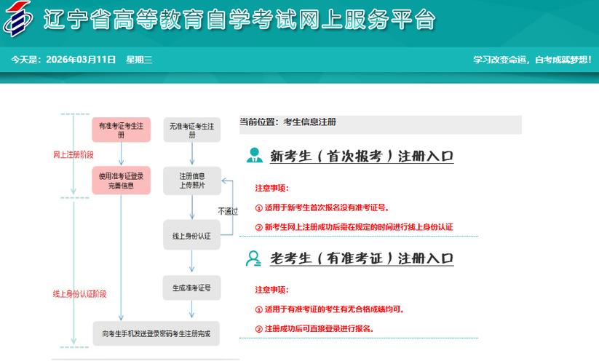Click the 不通过 label on the flowchart

click(x=228, y=211)
